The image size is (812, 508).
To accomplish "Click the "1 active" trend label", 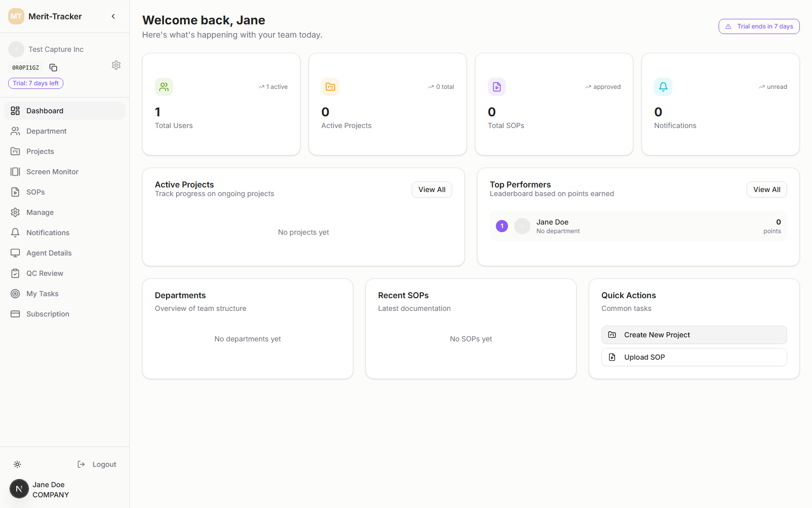I will click(x=273, y=87).
